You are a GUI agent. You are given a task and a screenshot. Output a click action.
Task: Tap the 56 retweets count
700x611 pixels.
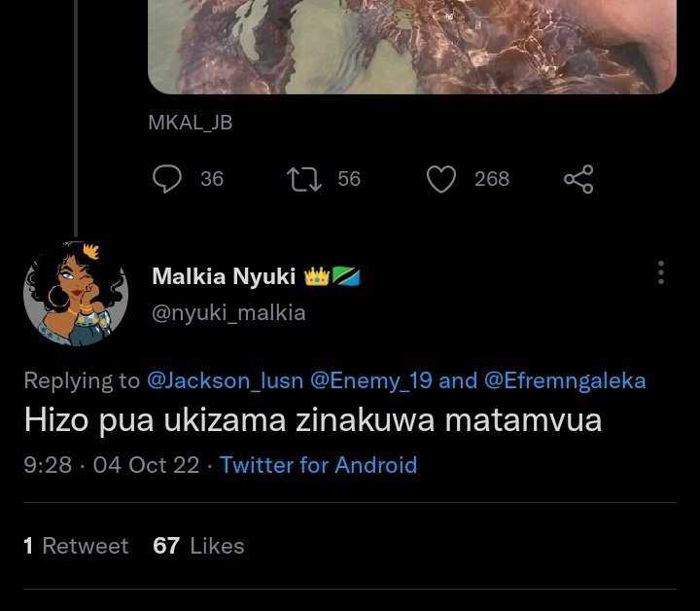(349, 179)
